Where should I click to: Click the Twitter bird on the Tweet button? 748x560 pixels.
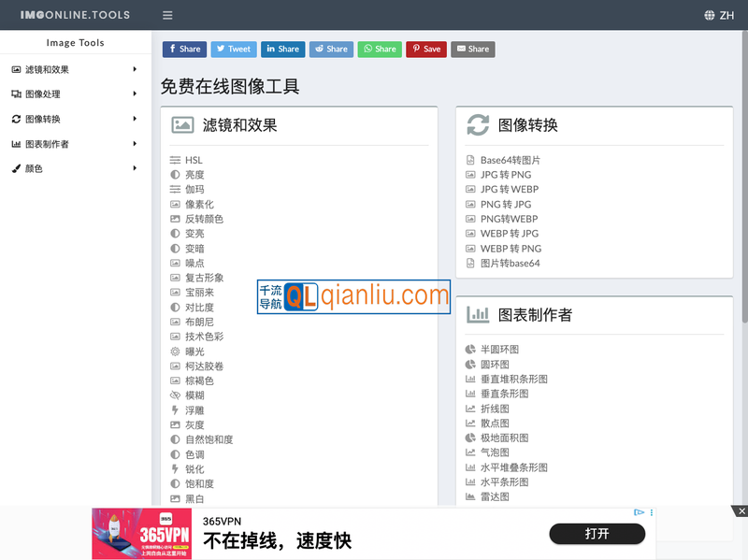point(219,49)
